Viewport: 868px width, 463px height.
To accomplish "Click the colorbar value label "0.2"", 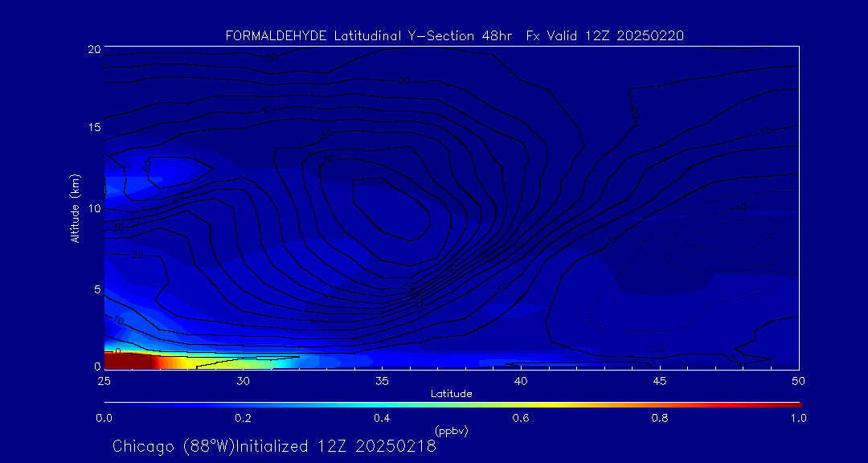I will click(243, 419).
